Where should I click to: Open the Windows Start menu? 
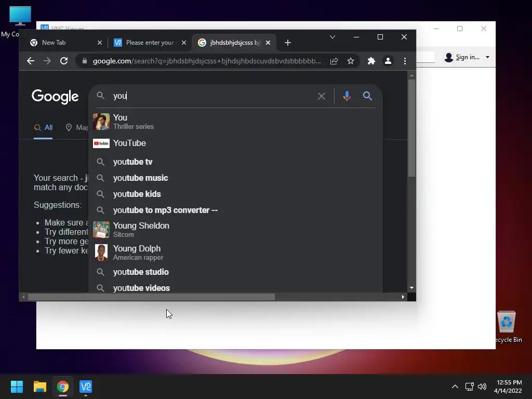pos(17,387)
